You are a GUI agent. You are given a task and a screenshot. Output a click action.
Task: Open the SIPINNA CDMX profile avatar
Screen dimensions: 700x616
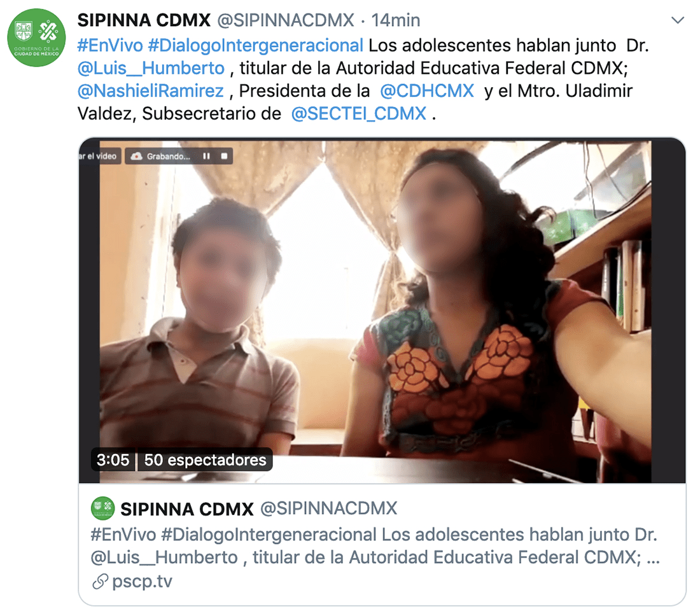pyautogui.click(x=36, y=38)
